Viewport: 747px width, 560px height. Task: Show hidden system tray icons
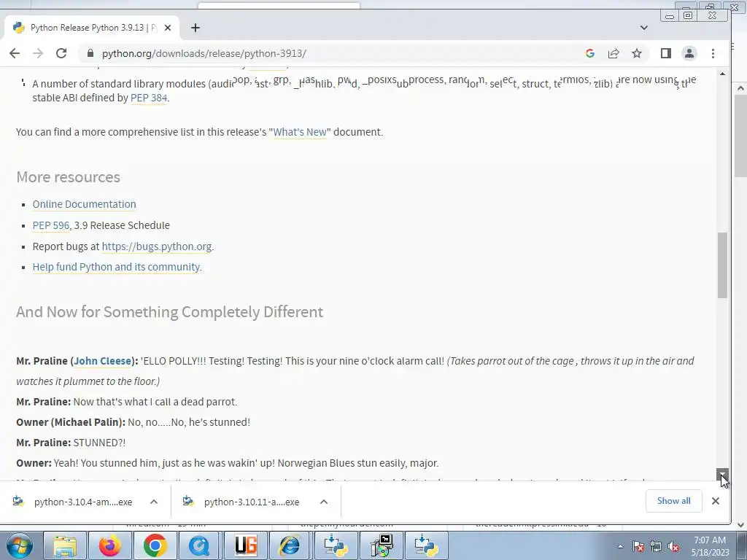click(x=620, y=546)
